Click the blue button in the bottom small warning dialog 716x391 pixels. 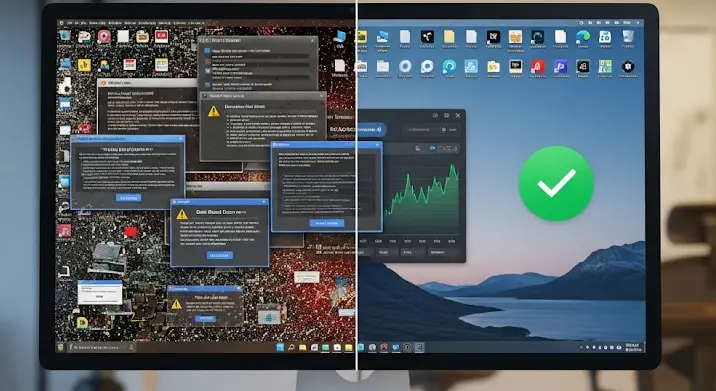click(205, 318)
